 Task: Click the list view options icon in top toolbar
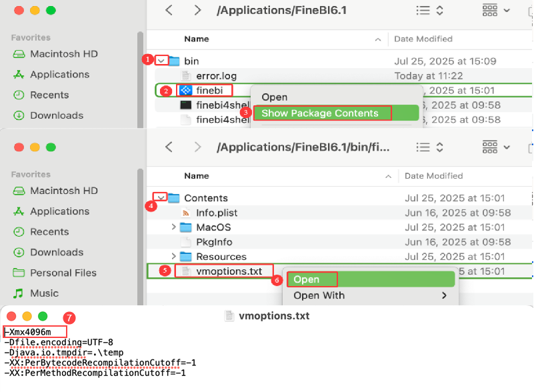point(427,10)
